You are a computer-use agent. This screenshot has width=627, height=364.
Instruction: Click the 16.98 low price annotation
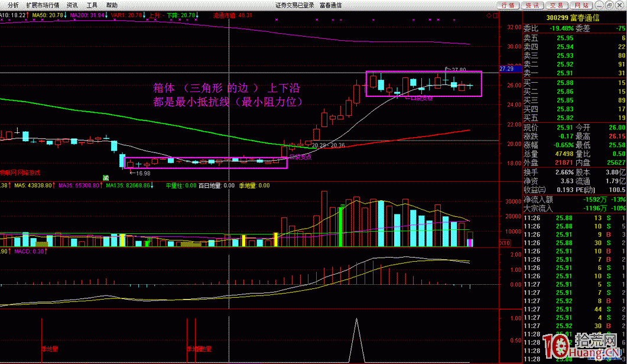tap(143, 173)
